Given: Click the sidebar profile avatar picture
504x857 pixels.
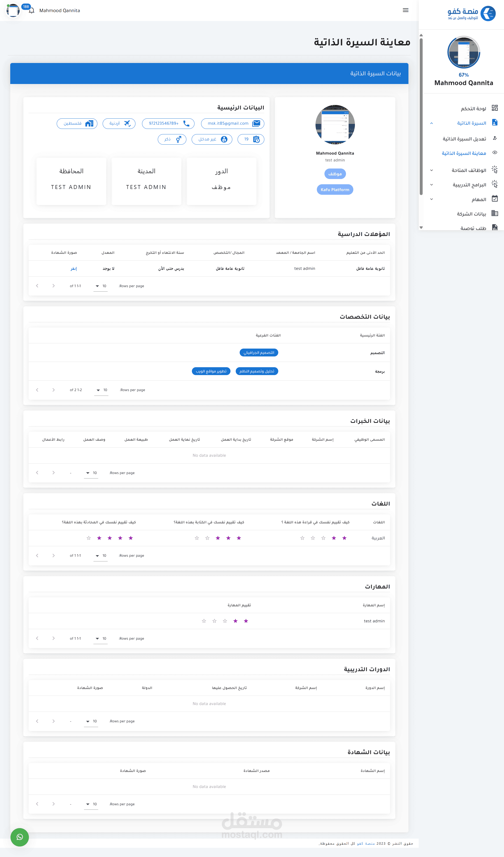Looking at the screenshot, I should coord(463,53).
